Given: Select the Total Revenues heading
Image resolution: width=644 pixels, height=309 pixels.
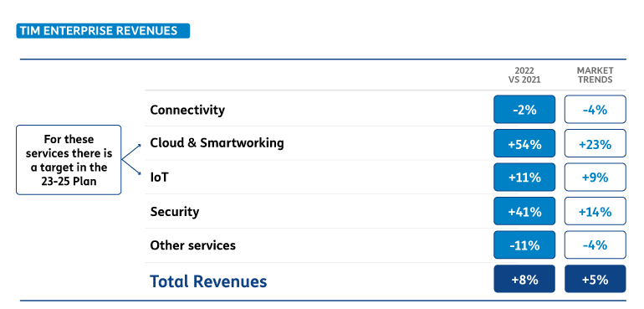Looking at the screenshot, I should 208,281.
